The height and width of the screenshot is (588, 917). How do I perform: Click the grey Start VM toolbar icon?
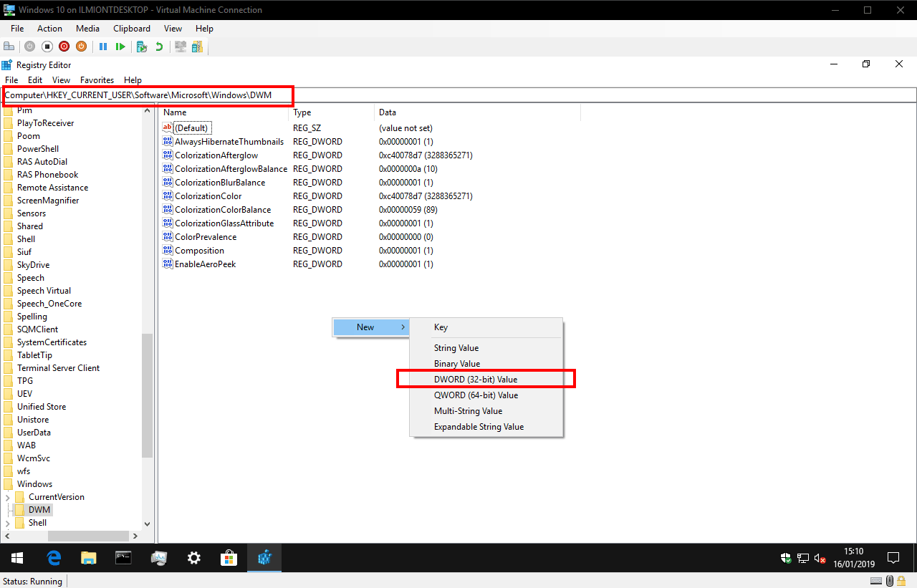[x=29, y=47]
